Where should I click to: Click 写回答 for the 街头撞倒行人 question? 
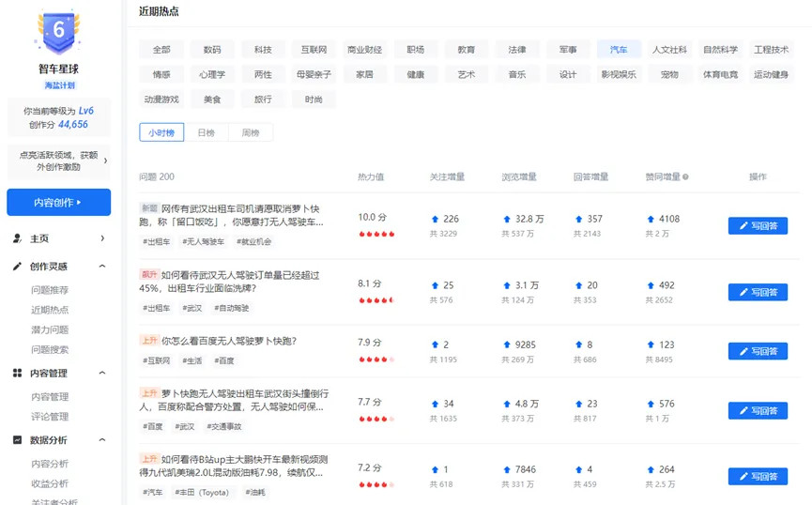pos(758,411)
